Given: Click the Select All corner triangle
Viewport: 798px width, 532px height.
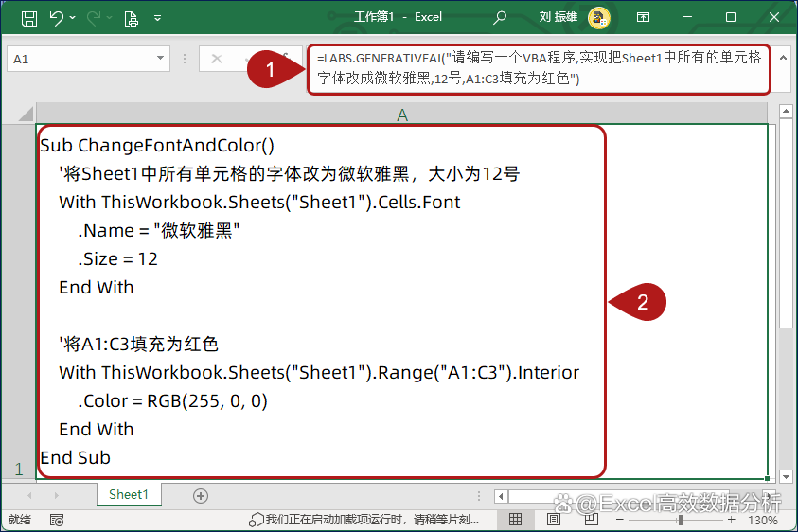Looking at the screenshot, I should coord(25,113).
